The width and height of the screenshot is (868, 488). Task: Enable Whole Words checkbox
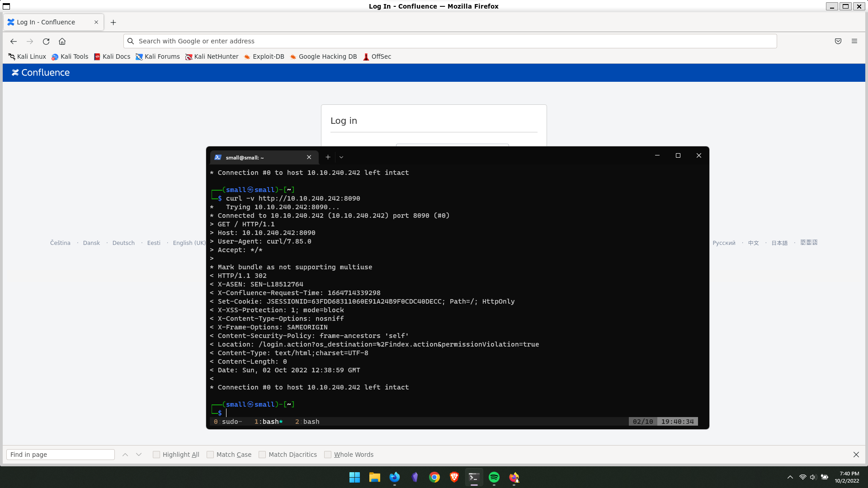[x=328, y=455]
